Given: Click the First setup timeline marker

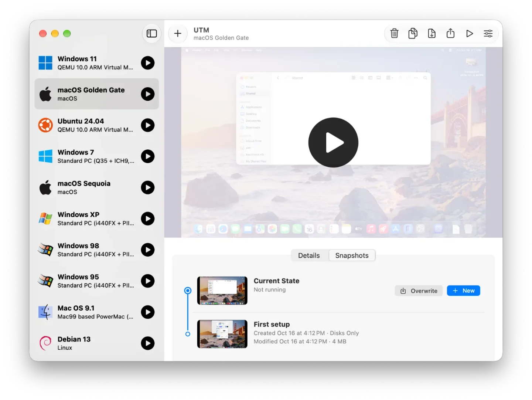Looking at the screenshot, I should tap(188, 334).
